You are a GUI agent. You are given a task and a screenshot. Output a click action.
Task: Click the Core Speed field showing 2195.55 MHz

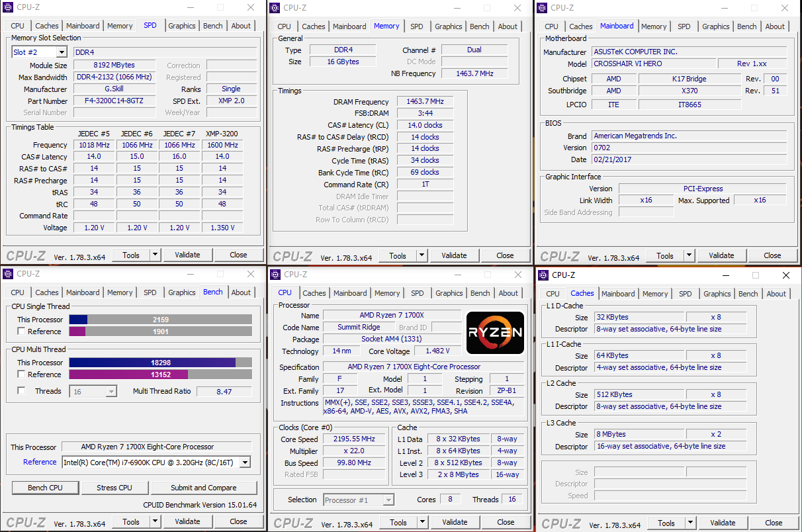(355, 439)
